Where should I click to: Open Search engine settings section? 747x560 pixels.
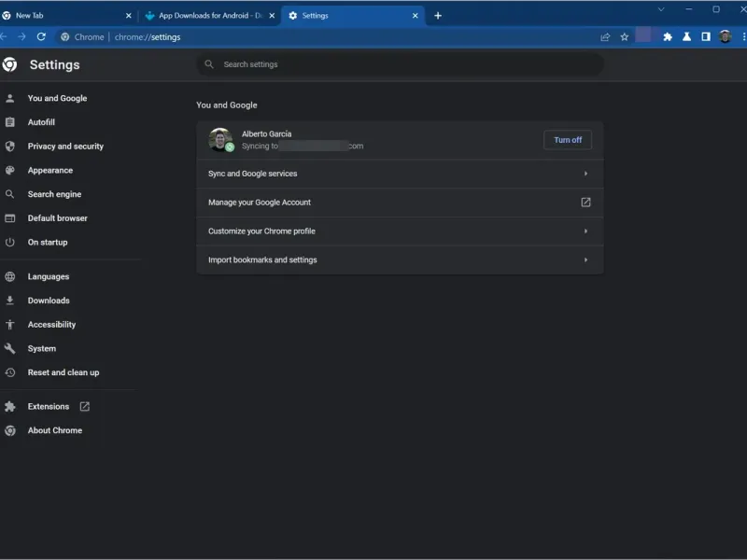[x=54, y=194]
